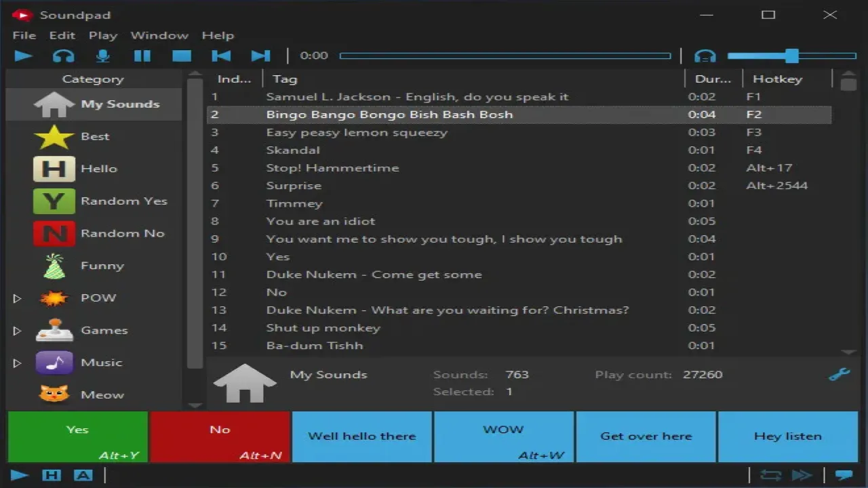The height and width of the screenshot is (488, 868).
Task: Expand the Music category
Action: (x=17, y=363)
